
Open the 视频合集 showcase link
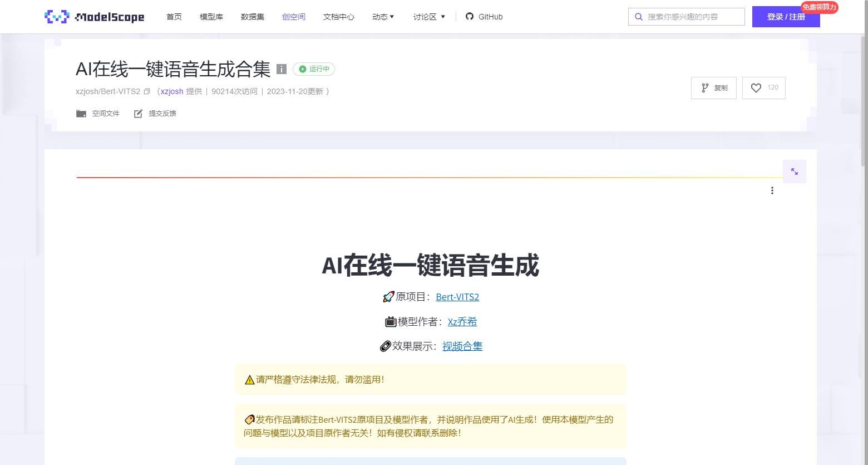pos(462,346)
